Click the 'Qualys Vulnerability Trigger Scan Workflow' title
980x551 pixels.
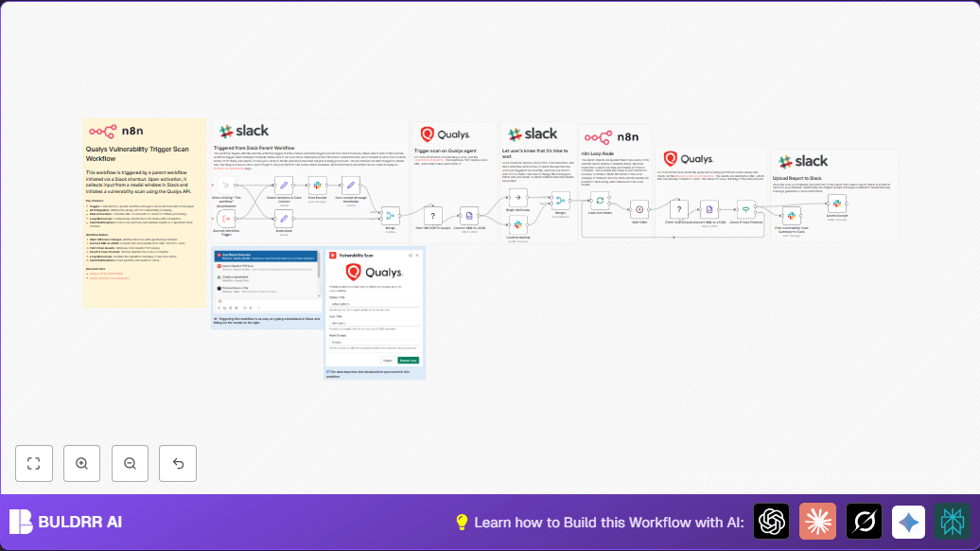point(137,154)
